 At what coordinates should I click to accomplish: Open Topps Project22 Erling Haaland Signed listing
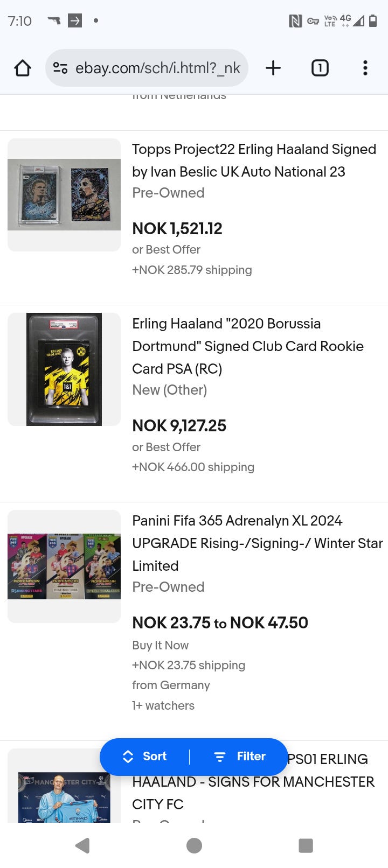pos(253,160)
